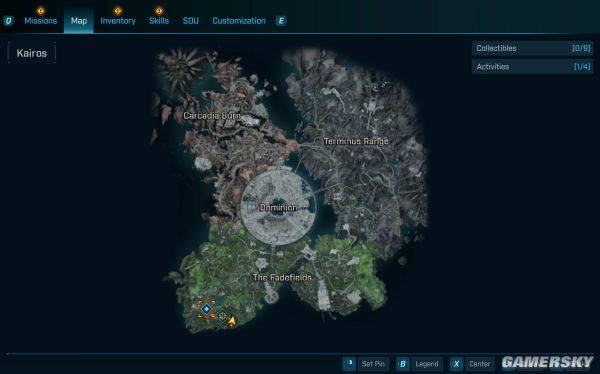Screen dimensions: 600x374
Task: Click the X key icon for Center
Action: [x=456, y=364]
